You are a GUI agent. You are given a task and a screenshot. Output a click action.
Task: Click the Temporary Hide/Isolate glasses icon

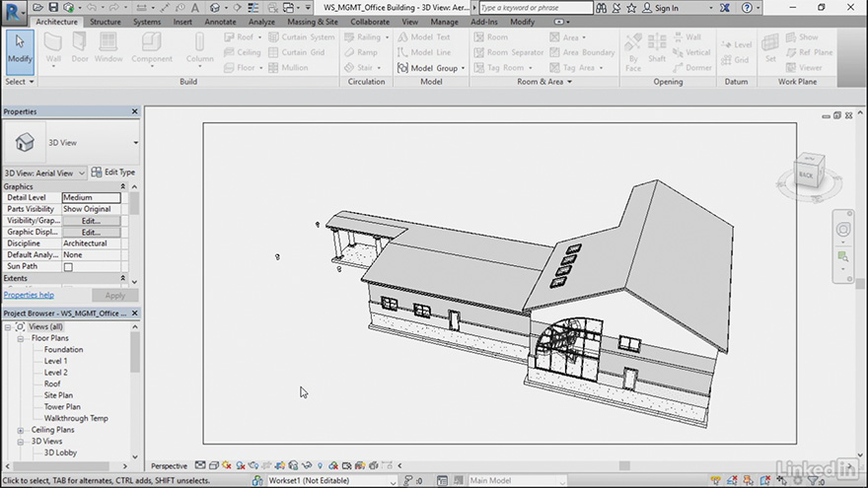(307, 466)
